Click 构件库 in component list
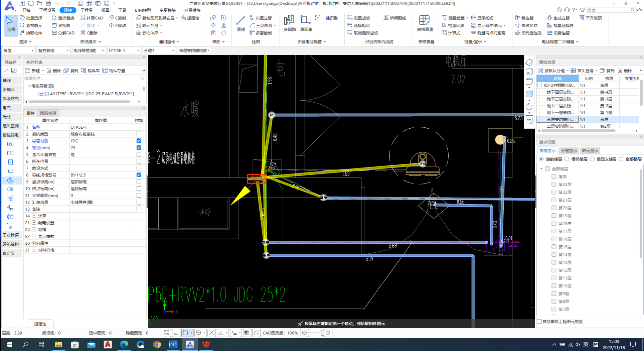 click(x=90, y=71)
